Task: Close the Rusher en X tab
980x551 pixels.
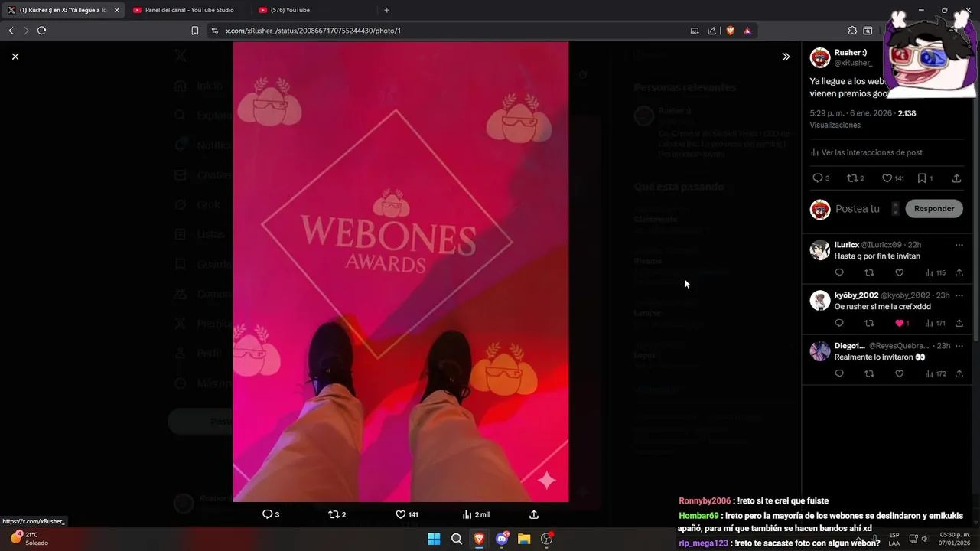Action: point(117,10)
